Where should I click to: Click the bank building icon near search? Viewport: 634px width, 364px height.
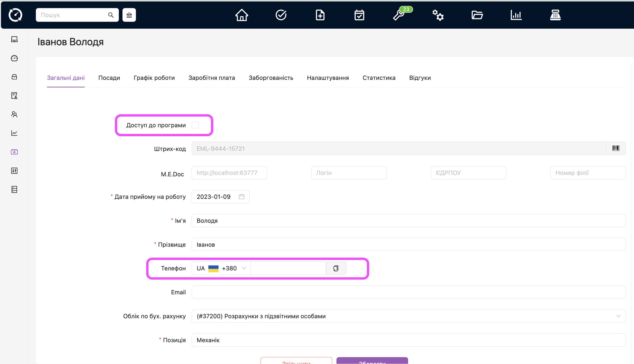click(129, 15)
